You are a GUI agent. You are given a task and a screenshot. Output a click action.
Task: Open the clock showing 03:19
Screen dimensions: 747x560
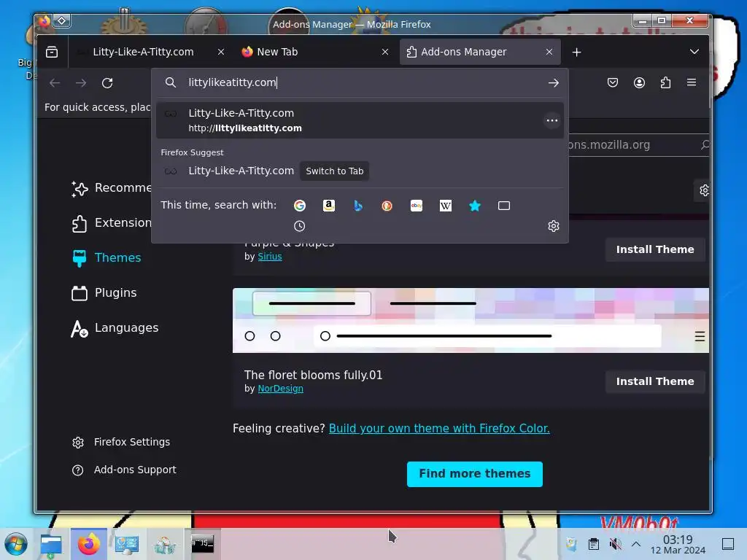[x=678, y=545]
